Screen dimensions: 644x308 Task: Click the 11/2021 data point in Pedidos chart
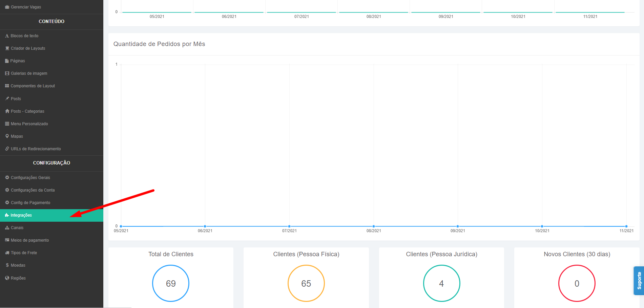[626, 226]
